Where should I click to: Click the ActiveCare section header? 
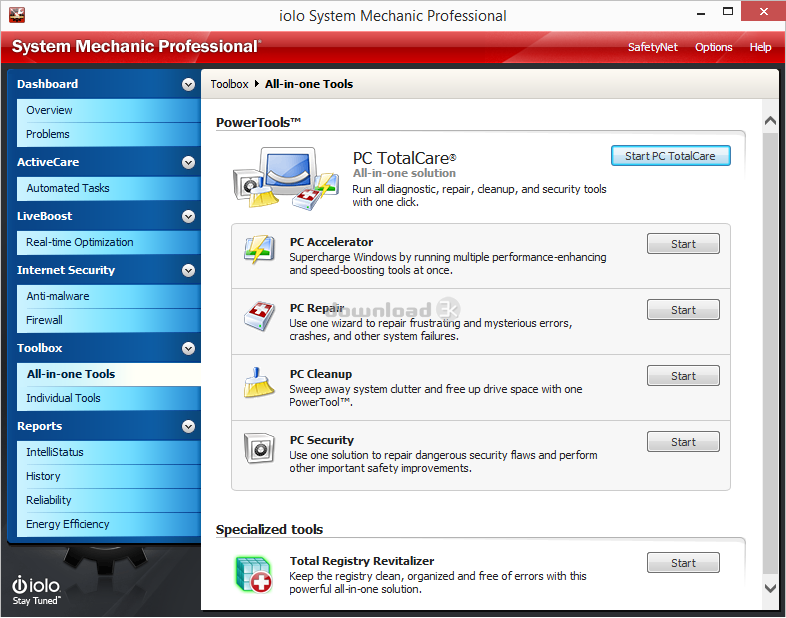click(x=105, y=162)
